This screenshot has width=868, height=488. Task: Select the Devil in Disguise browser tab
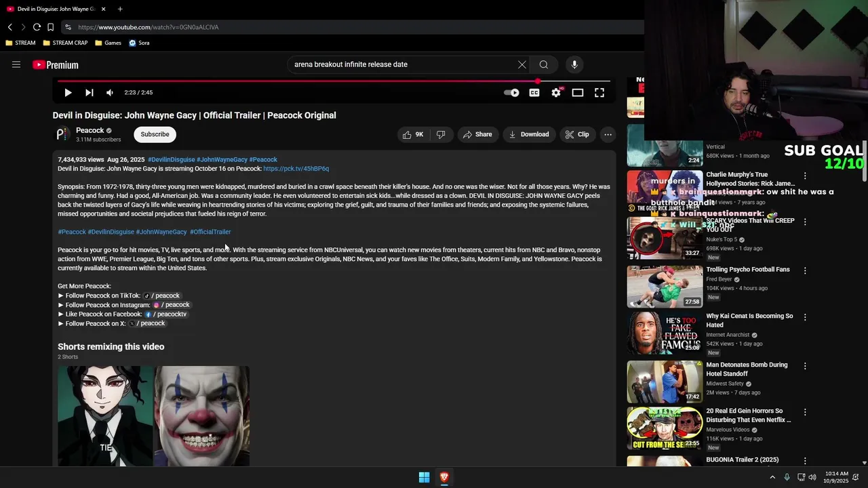coord(56,9)
